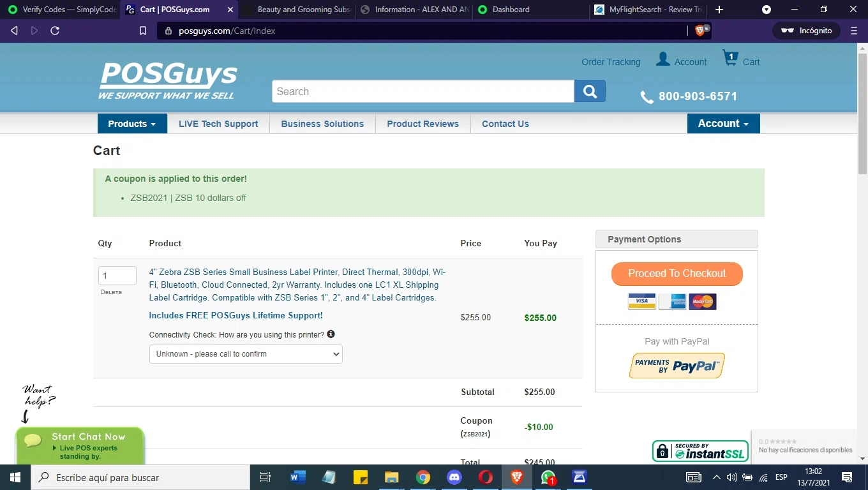Open Opera from the taskbar
868x490 pixels.
pos(486,477)
